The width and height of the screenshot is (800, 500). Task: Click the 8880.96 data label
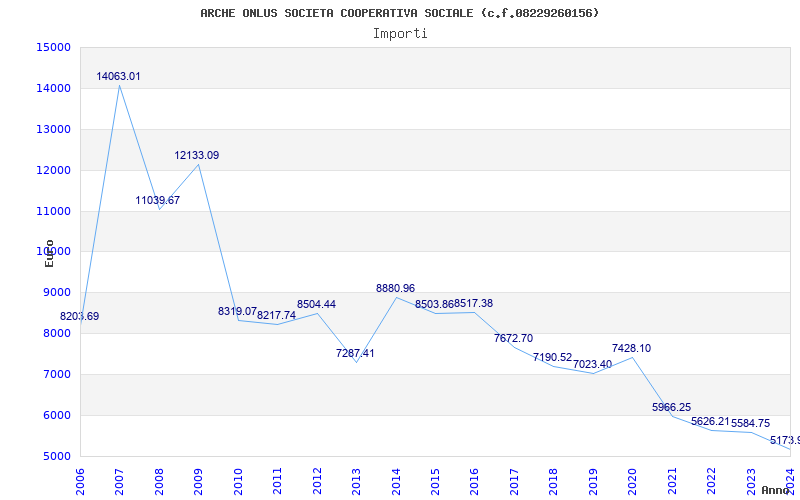tap(395, 289)
